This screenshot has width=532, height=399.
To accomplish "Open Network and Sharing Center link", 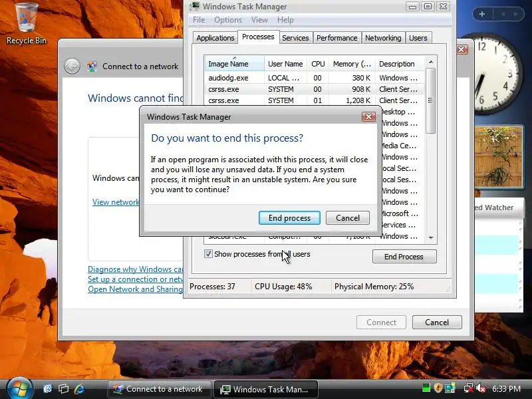I will point(136,289).
